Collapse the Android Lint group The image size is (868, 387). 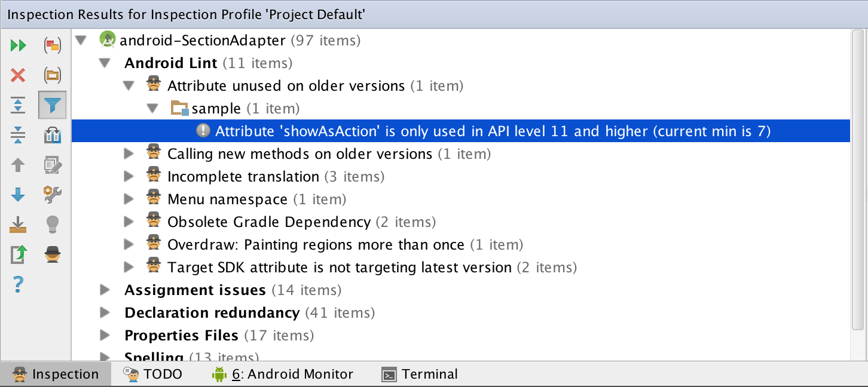[105, 63]
